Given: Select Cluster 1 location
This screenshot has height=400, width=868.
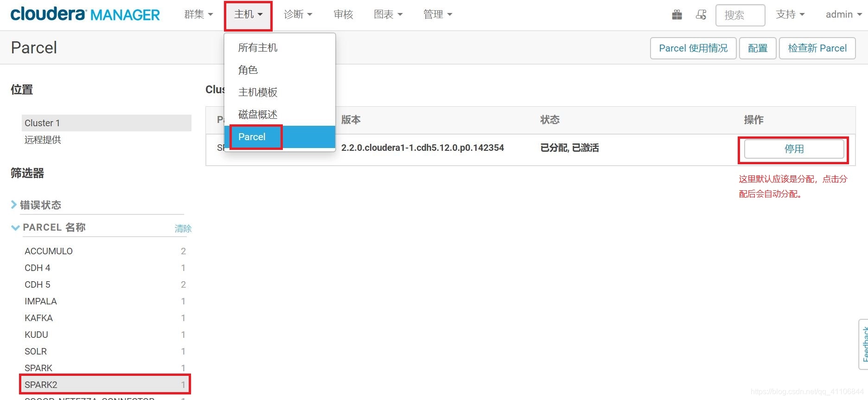Looking at the screenshot, I should pos(106,123).
